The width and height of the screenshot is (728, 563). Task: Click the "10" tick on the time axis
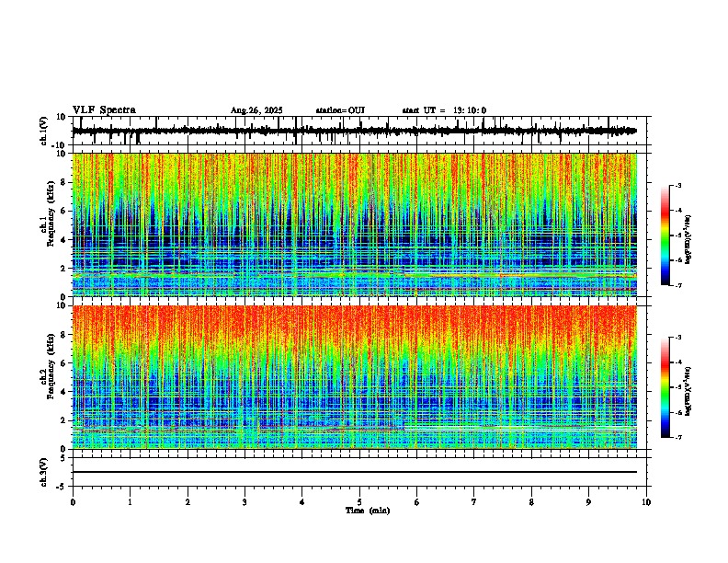click(646, 502)
